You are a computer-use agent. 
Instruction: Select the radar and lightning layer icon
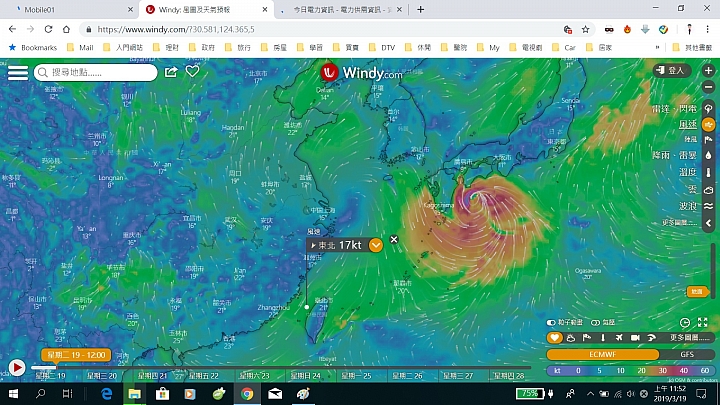coord(709,109)
